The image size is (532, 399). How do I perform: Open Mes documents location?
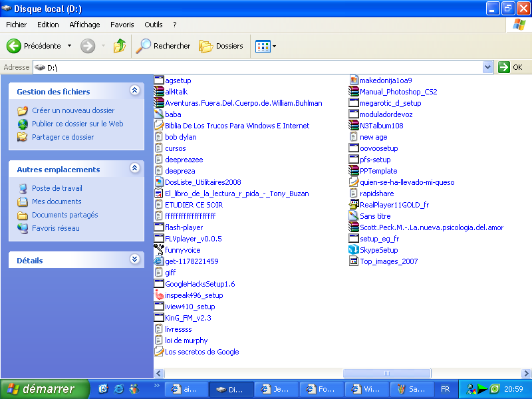coord(57,201)
